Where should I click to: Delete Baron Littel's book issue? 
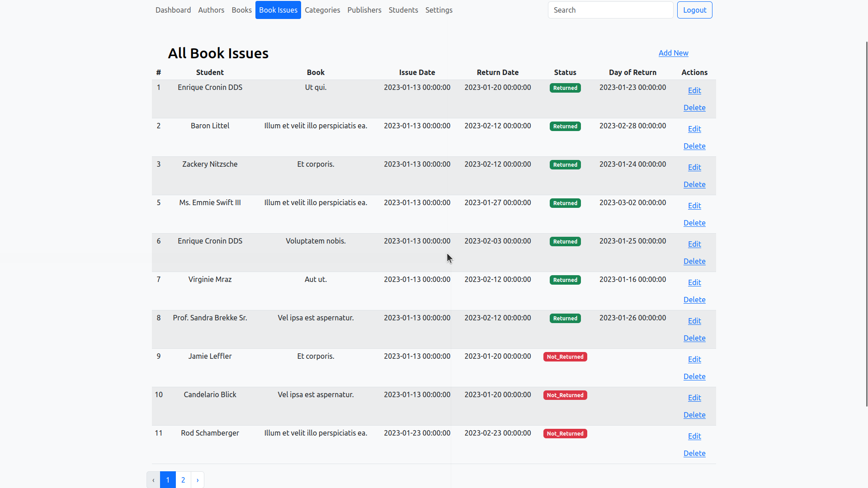tap(694, 146)
